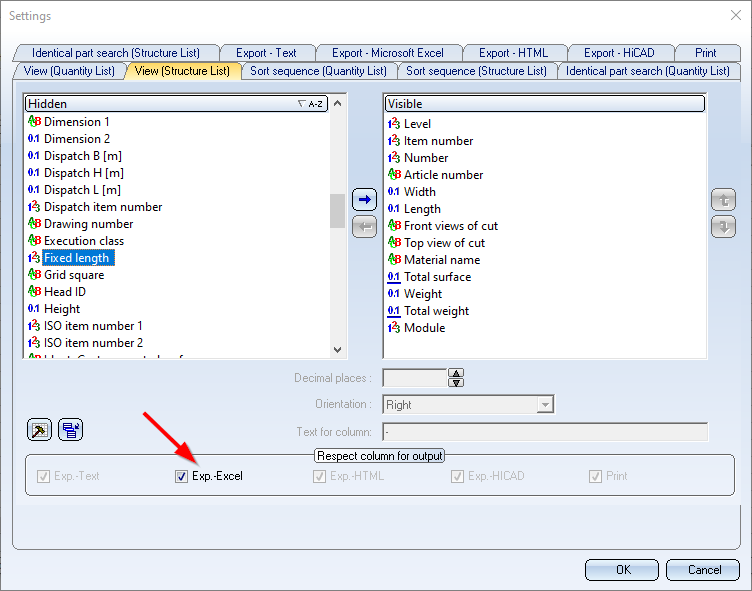752x591 pixels.
Task: Click the hammer tool settings icon
Action: (x=39, y=429)
